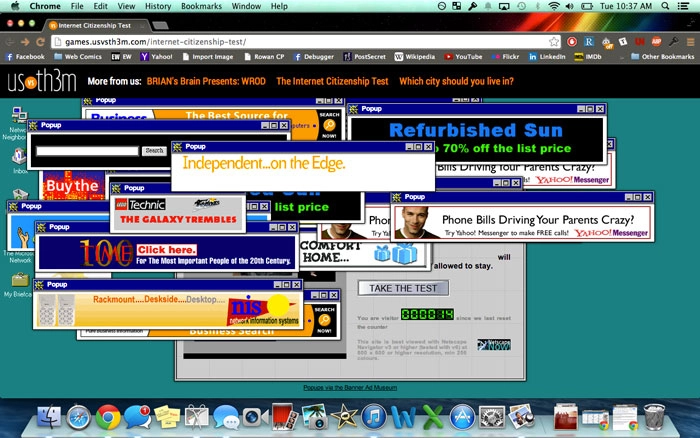Screen dimensions: 700x438
Task: Click the blue R extension icon
Action: click(x=589, y=42)
